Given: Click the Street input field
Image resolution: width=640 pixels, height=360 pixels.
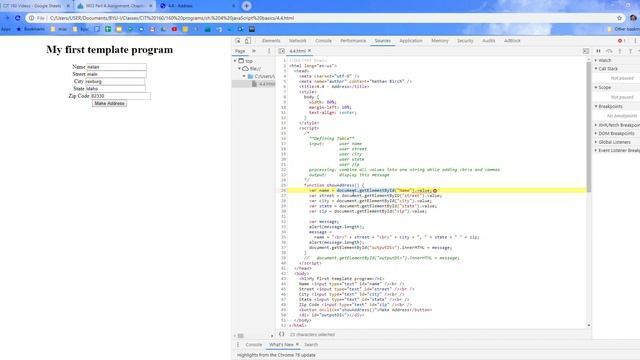Looking at the screenshot, I should pyautogui.click(x=116, y=74).
